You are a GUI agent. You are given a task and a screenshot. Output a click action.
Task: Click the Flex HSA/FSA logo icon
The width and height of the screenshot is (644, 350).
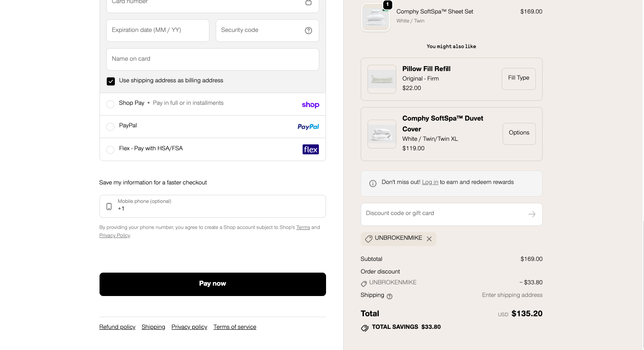pyautogui.click(x=310, y=149)
